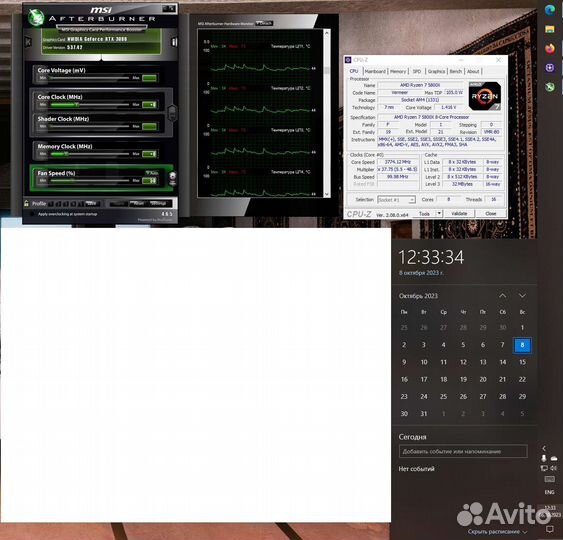The height and width of the screenshot is (540, 563).
Task: Click the volume speaker tray icon
Action: pos(554,468)
